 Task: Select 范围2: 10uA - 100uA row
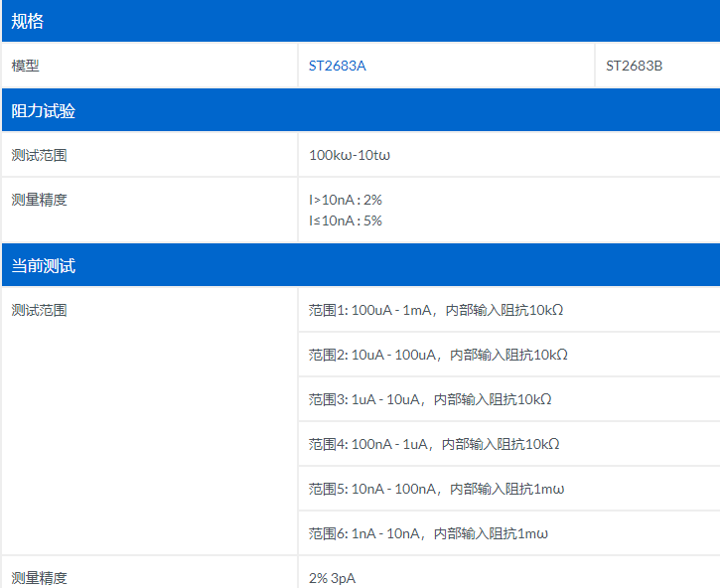509,355
